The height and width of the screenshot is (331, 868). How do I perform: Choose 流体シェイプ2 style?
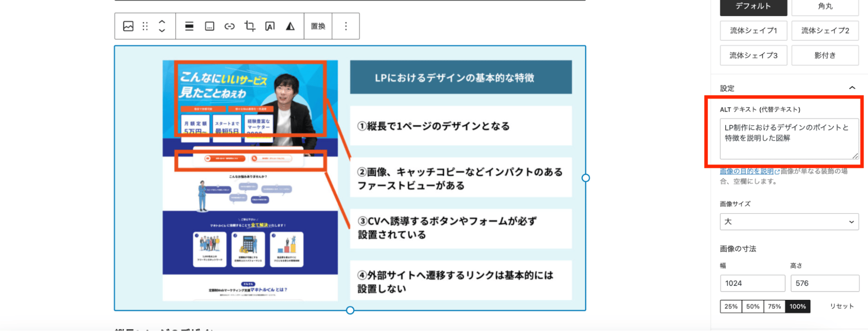(825, 31)
